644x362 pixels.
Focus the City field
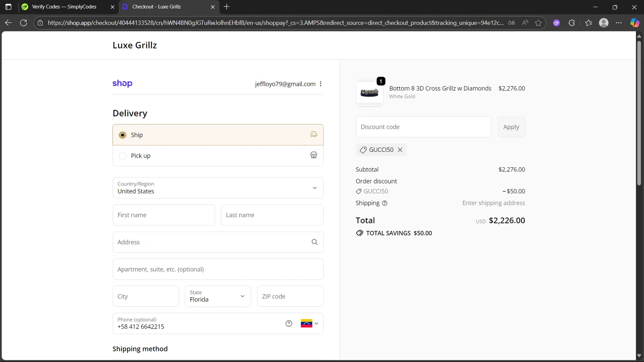(146, 296)
